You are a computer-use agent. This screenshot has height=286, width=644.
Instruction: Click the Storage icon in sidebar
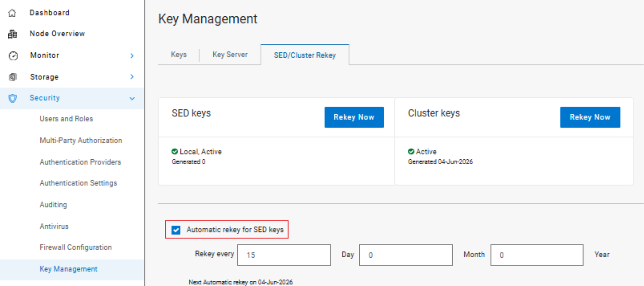(x=13, y=77)
